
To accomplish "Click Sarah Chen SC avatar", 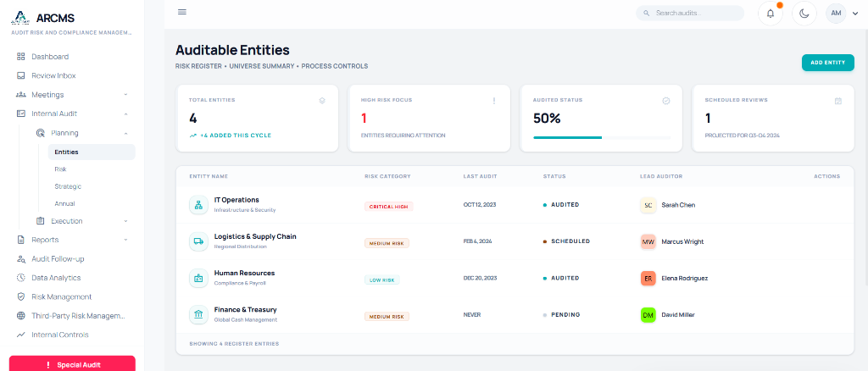I will (x=648, y=205).
